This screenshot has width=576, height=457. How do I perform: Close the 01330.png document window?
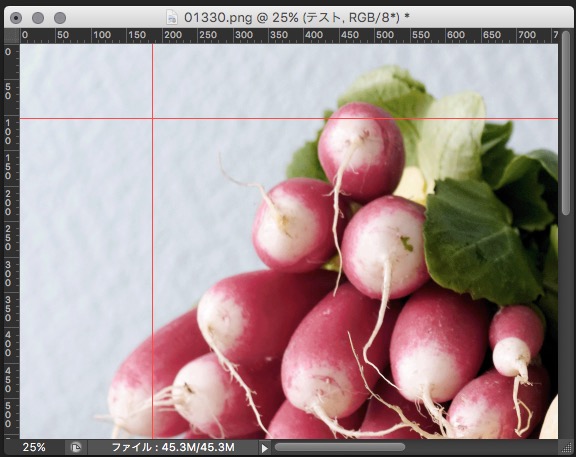pos(16,18)
